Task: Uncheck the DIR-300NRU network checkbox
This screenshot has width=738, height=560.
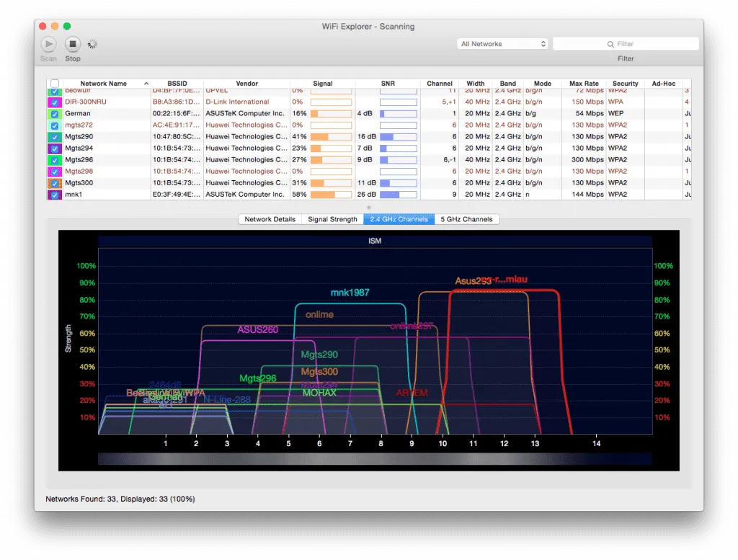Action: [x=55, y=102]
